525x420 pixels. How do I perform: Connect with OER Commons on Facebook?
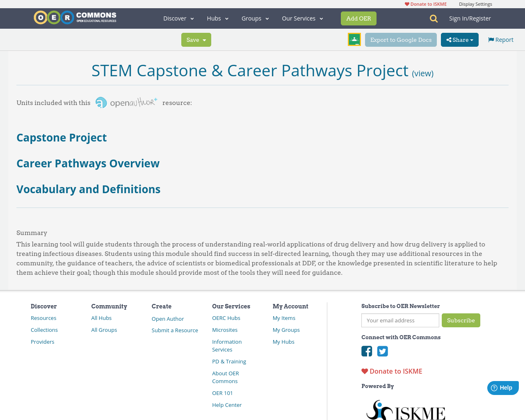366,351
